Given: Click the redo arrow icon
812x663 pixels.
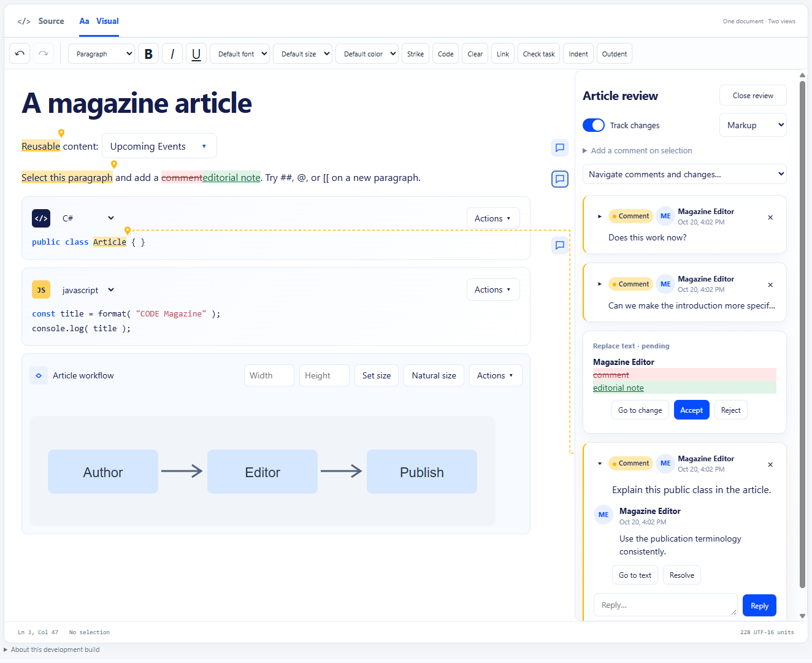Looking at the screenshot, I should pyautogui.click(x=44, y=53).
